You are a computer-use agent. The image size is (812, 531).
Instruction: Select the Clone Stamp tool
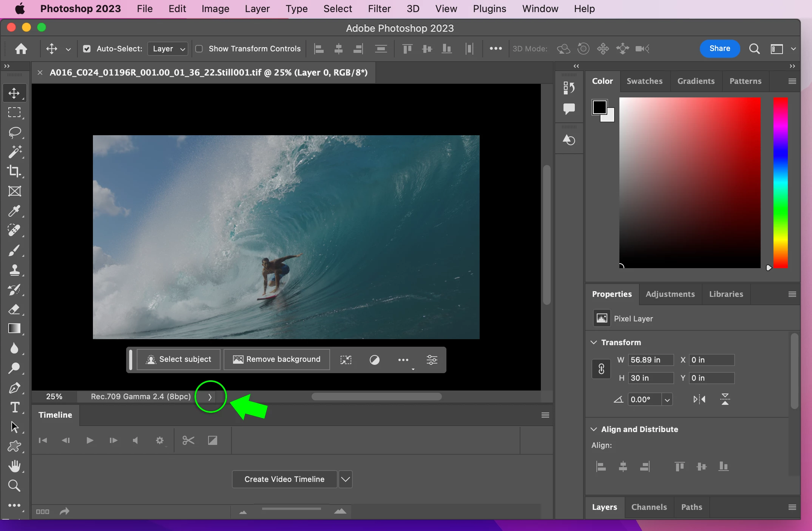point(14,270)
